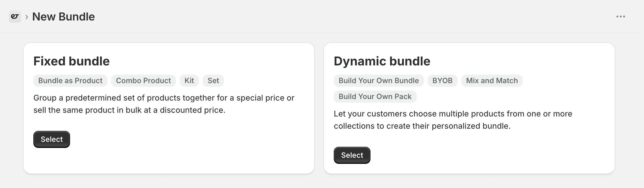Select the Dynamic bundle option
This screenshot has width=644, height=188.
(x=352, y=155)
